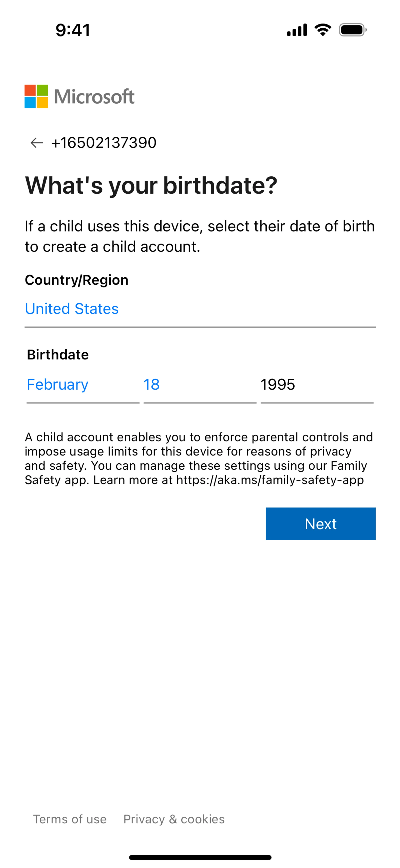Viewport: 400px width, 868px height.
Task: Open the birth month dropdown showing February
Action: click(82, 384)
